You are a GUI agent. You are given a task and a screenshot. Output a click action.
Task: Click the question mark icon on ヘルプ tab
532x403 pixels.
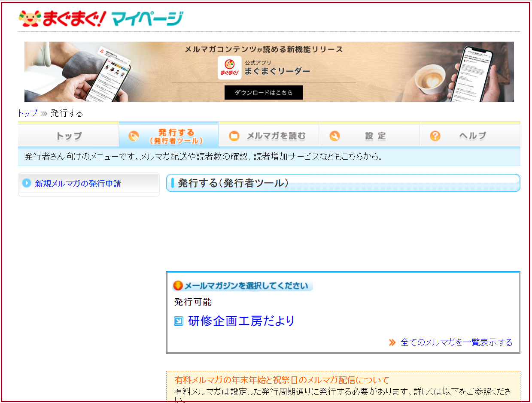pyautogui.click(x=435, y=136)
